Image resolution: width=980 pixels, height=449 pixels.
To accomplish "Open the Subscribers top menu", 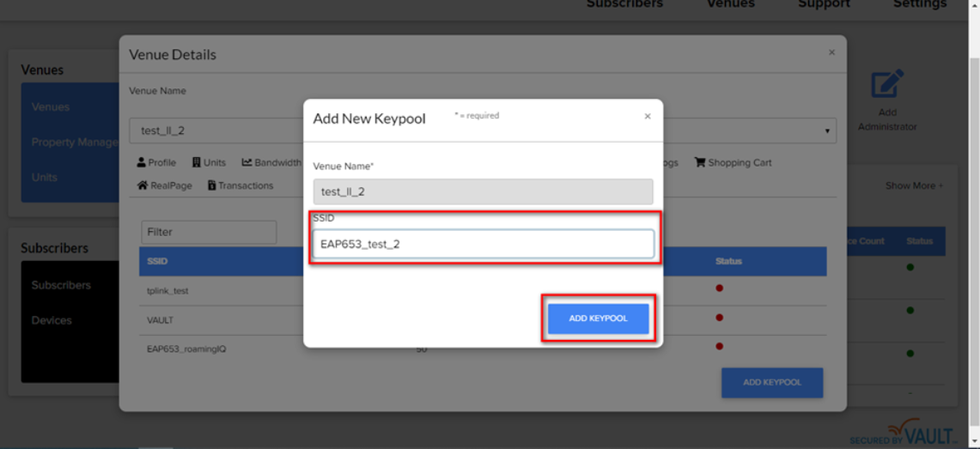I will [x=624, y=4].
